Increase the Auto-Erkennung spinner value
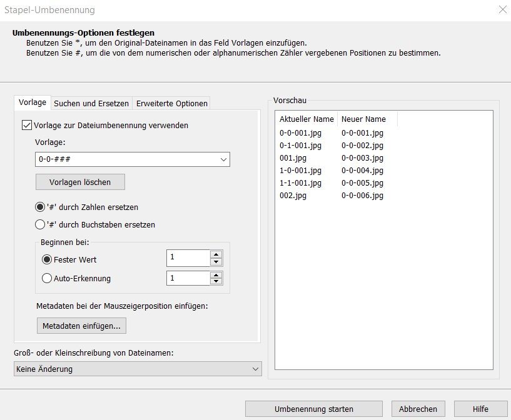Viewport: 511px width, 420px height. 216,275
